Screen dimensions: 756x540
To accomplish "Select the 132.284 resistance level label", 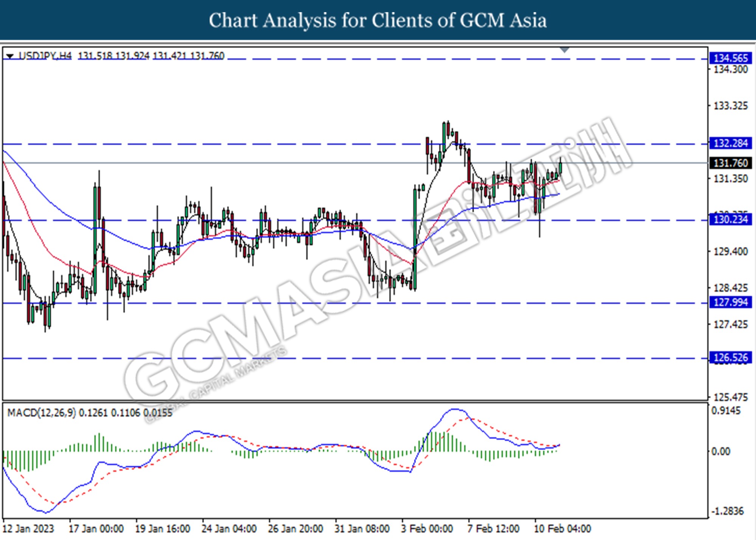I will 730,143.
